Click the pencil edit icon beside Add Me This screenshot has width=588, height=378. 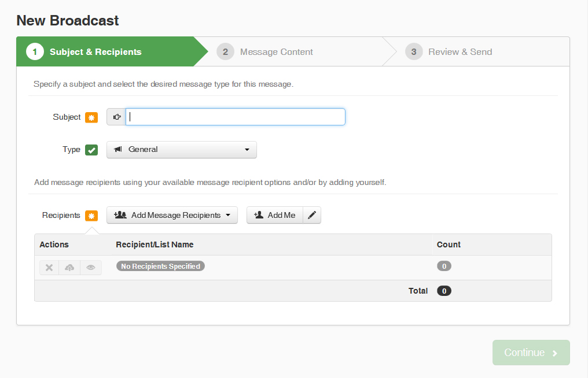click(x=312, y=215)
